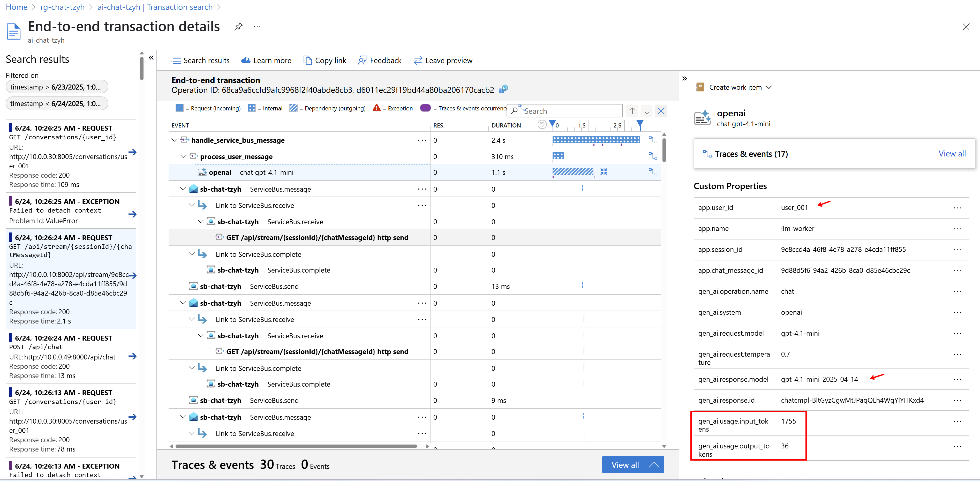Collapse Traces & events with View all button
Screen dimensions: 980x481
pyautogui.click(x=633, y=465)
